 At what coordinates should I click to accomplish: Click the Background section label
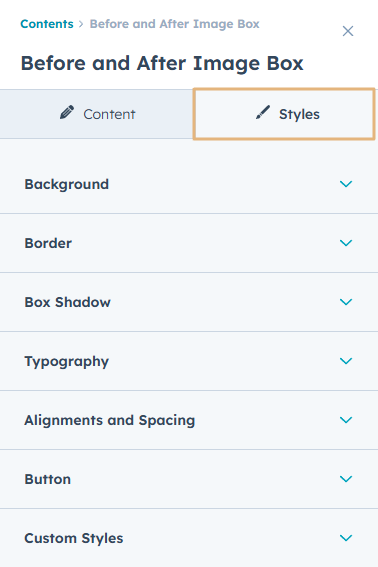67,184
